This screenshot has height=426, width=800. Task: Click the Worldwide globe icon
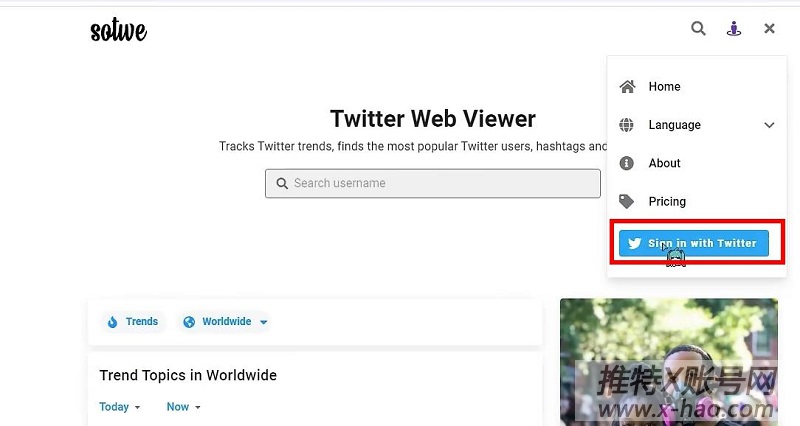tap(189, 322)
